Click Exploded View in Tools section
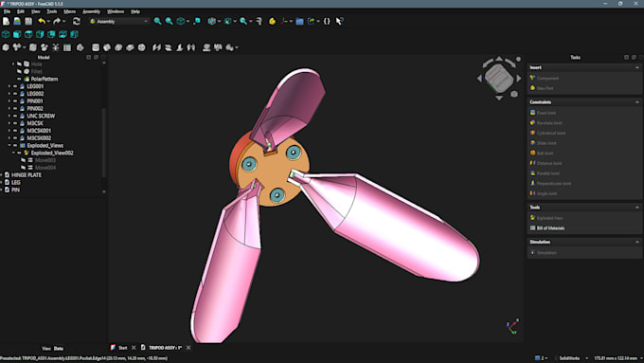This screenshot has width=644, height=363. (x=549, y=218)
